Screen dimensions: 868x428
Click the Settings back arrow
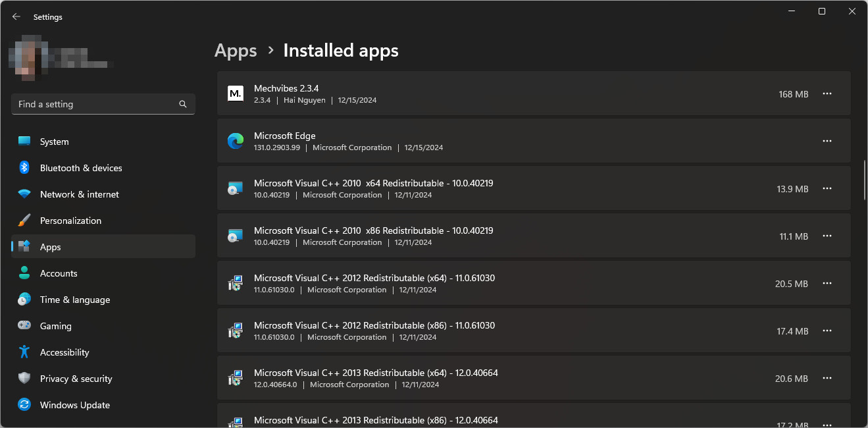16,17
